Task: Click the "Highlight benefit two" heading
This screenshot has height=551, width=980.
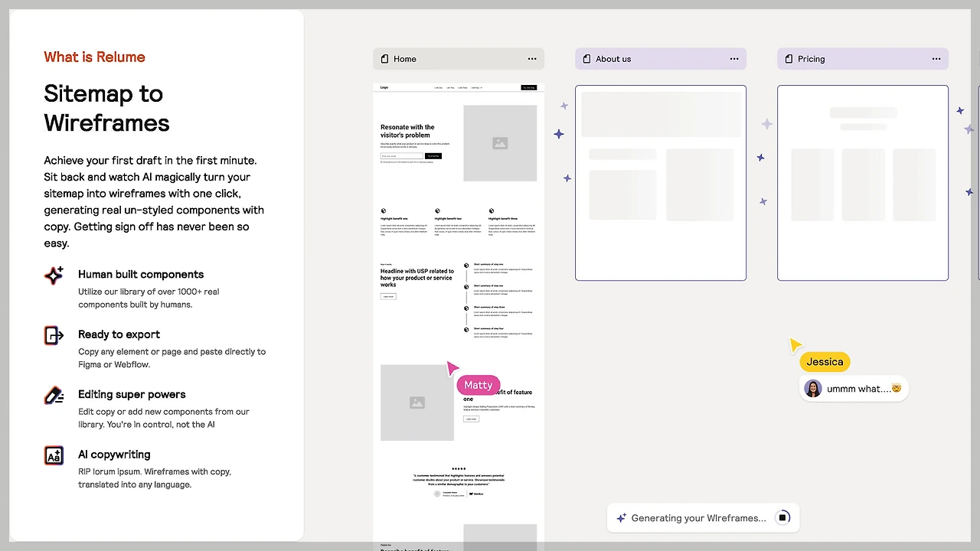Action: click(448, 219)
